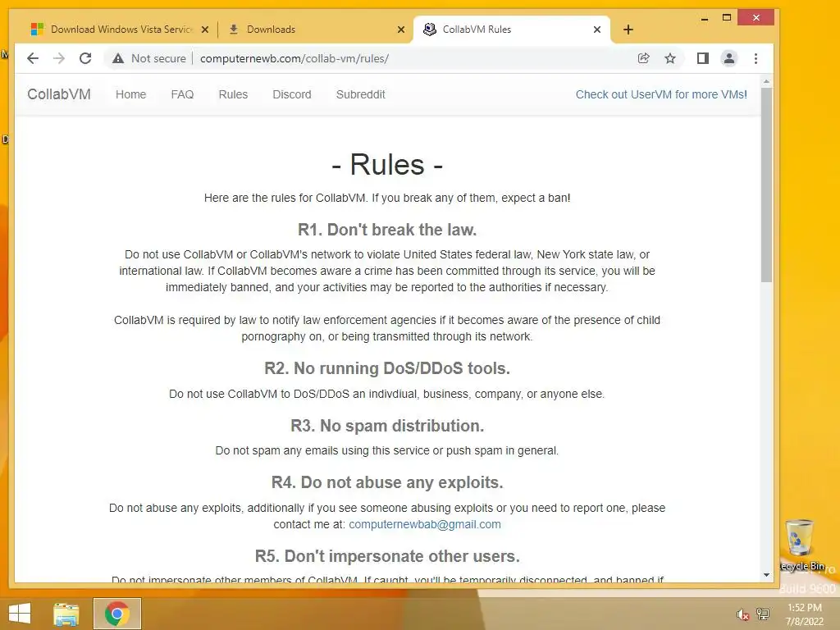
Task: Click the - Rules - page title
Action: pyautogui.click(x=387, y=164)
